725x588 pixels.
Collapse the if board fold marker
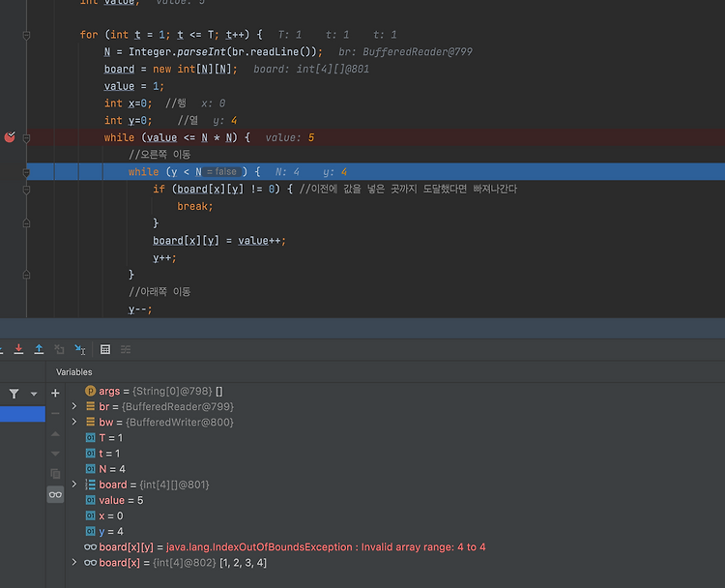pos(27,190)
